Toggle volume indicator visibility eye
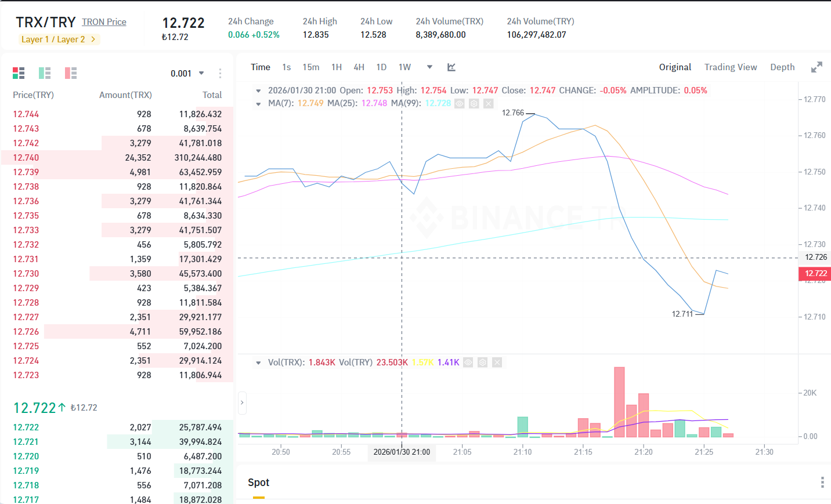 coord(468,362)
